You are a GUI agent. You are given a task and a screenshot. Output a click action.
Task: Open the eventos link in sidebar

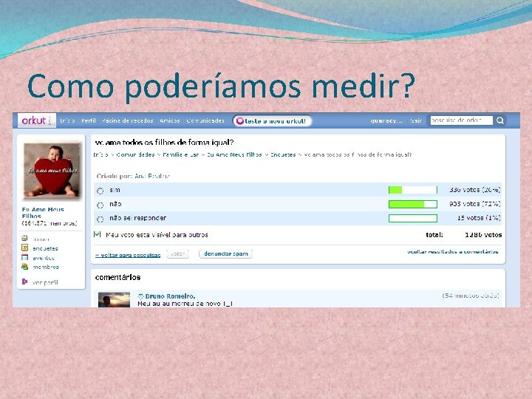[44, 258]
